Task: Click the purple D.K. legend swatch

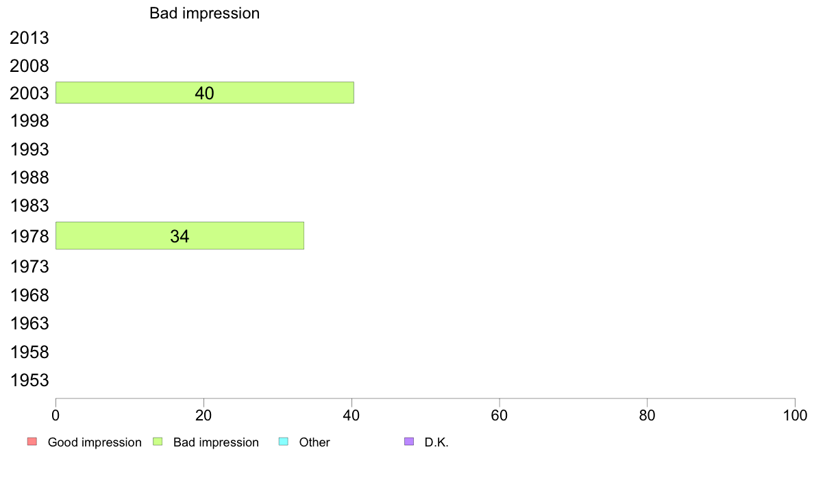Action: (x=409, y=442)
